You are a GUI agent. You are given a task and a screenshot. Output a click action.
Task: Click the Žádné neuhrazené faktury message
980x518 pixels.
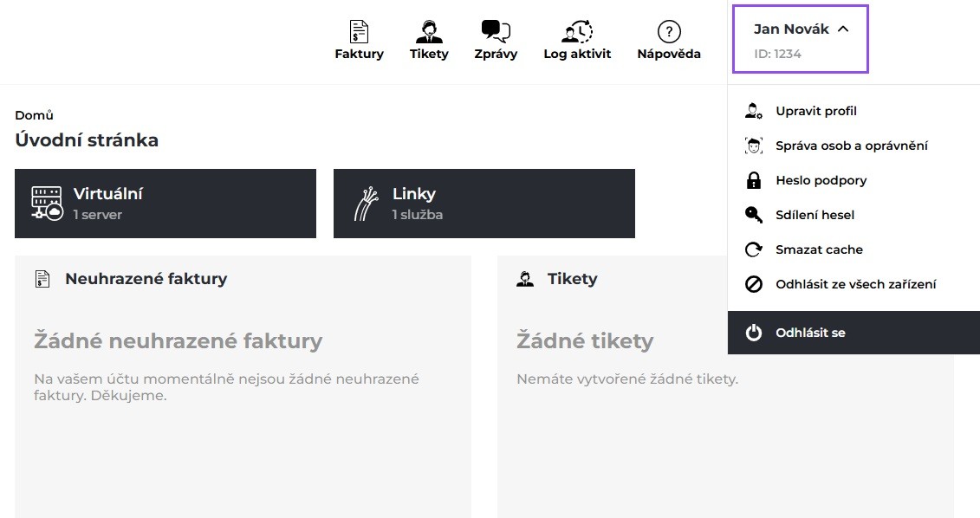coord(178,340)
